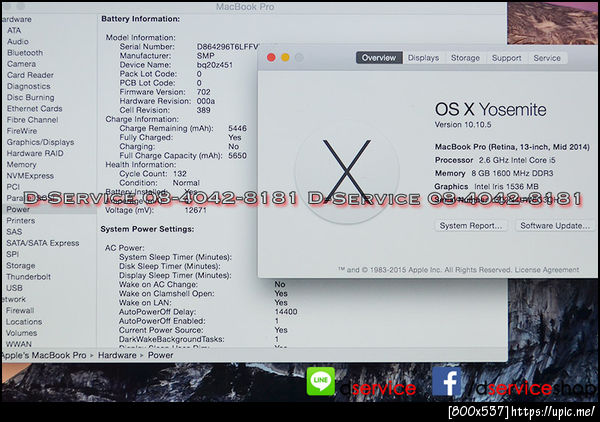Click the OS X Yosemite logo
Image resolution: width=600 pixels, height=422 pixels.
[347, 171]
